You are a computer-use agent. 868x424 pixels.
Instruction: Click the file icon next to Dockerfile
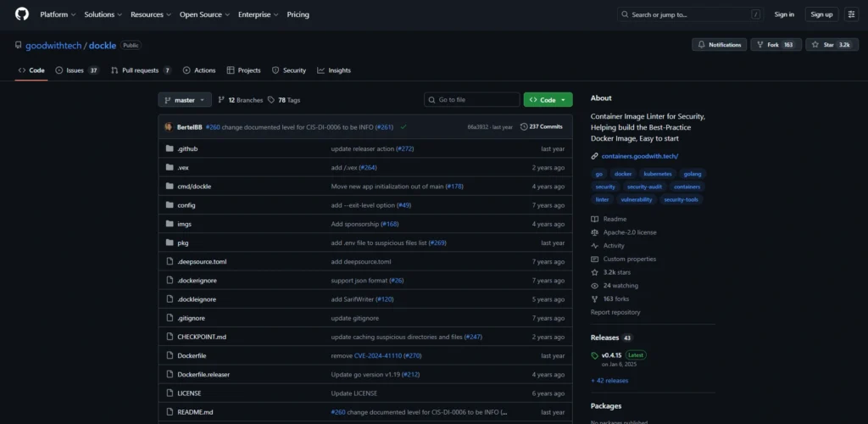(170, 355)
